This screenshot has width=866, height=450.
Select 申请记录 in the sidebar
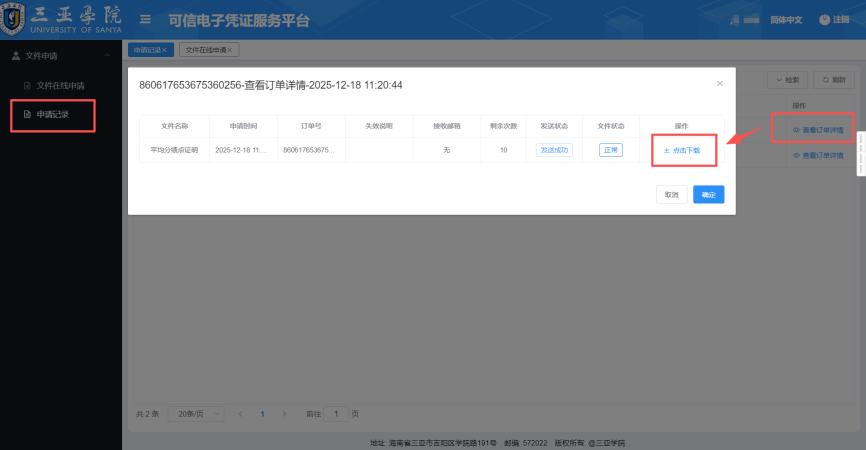(52, 115)
